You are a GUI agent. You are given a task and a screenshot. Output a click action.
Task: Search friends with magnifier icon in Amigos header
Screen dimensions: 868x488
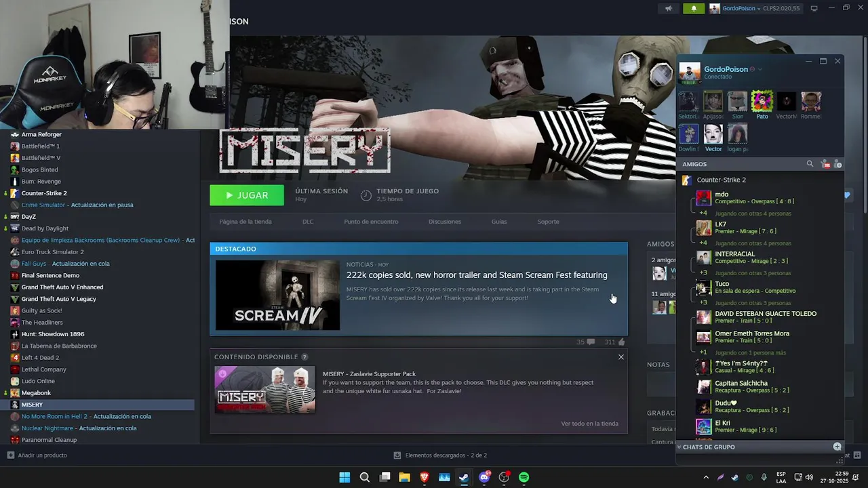click(810, 164)
